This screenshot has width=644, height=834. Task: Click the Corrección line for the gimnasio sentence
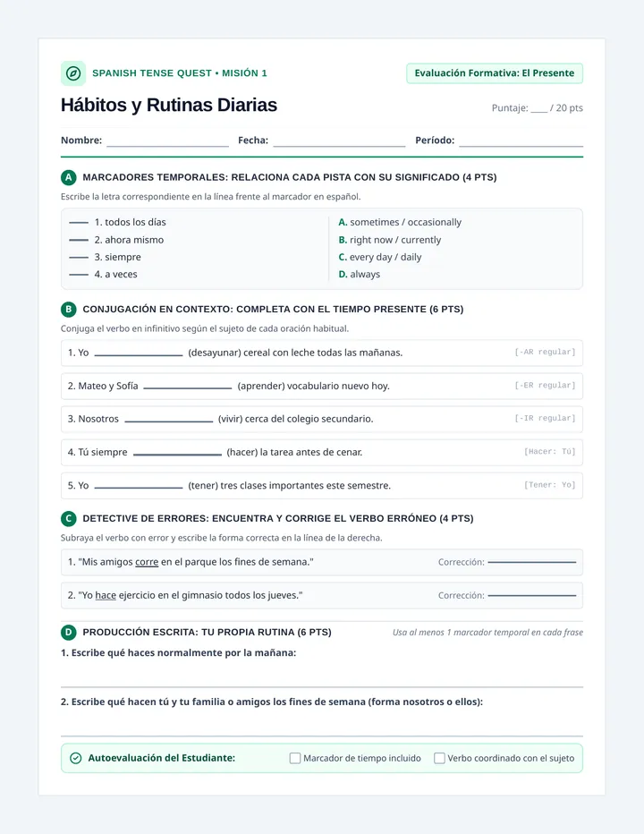click(x=532, y=596)
